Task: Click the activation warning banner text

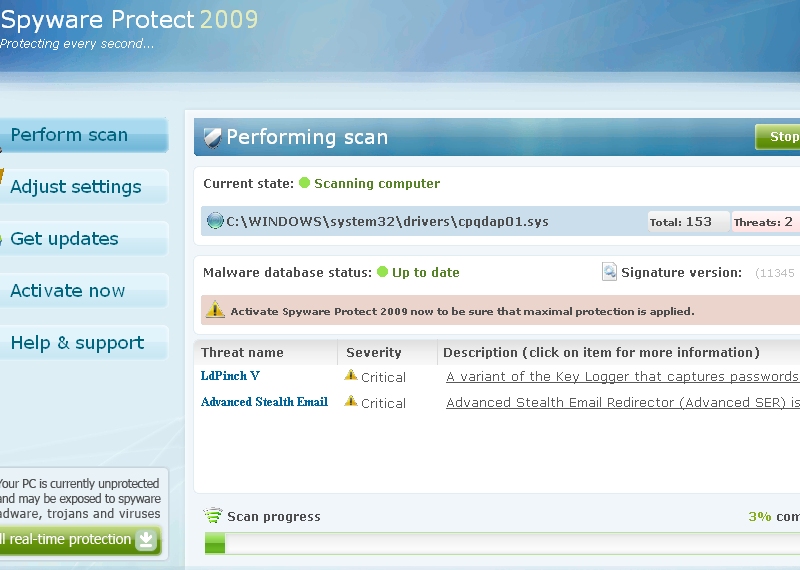Action: (462, 311)
